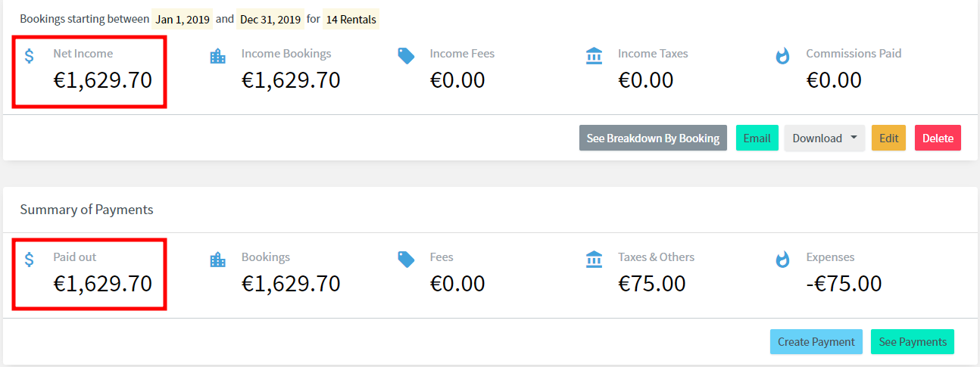Click the Fees tag icon in payments
Screen dimensions: 980x367
pyautogui.click(x=406, y=260)
